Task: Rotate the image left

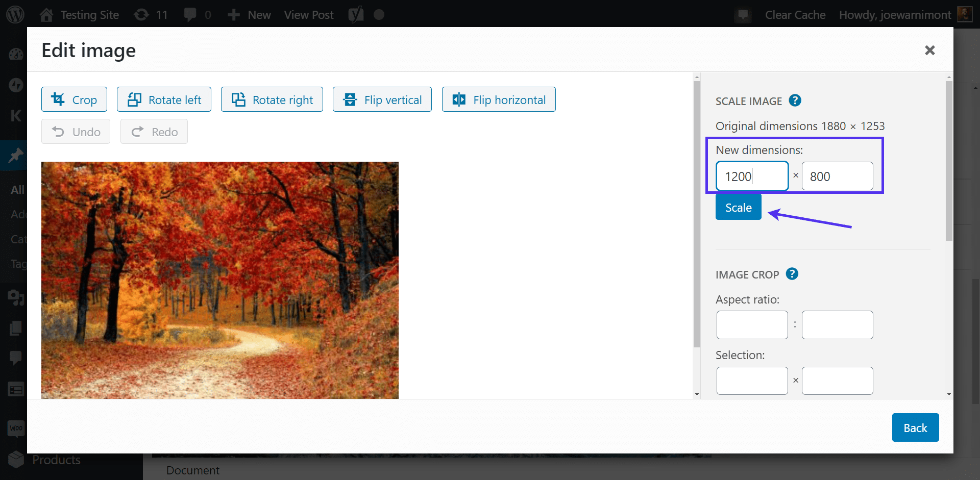Action: [164, 99]
